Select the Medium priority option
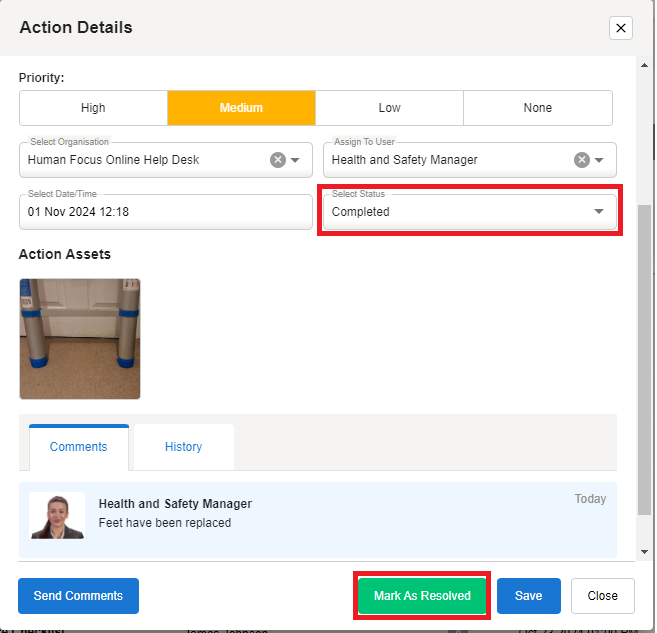The height and width of the screenshot is (633, 657). coord(241,108)
